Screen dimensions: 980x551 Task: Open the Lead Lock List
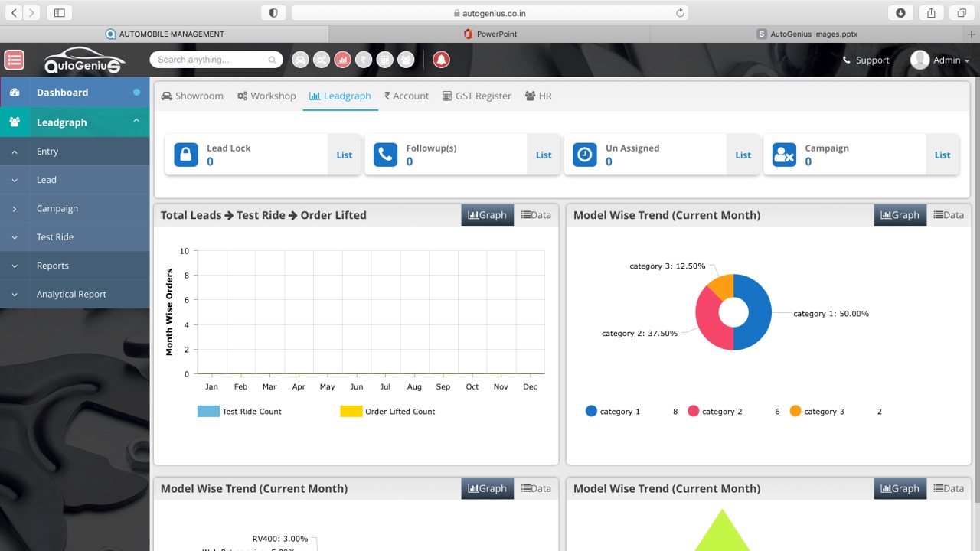(x=345, y=155)
